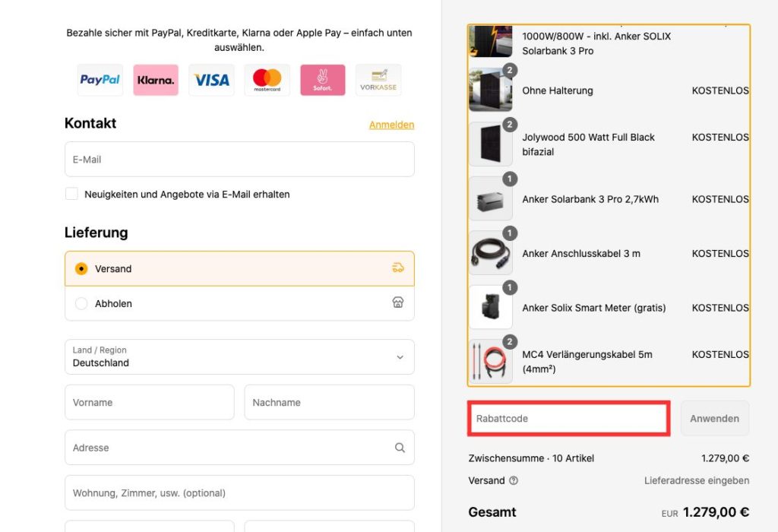This screenshot has width=778, height=532.
Task: Click the Zwischensumme amount 1.279,00 €
Action: click(x=725, y=458)
